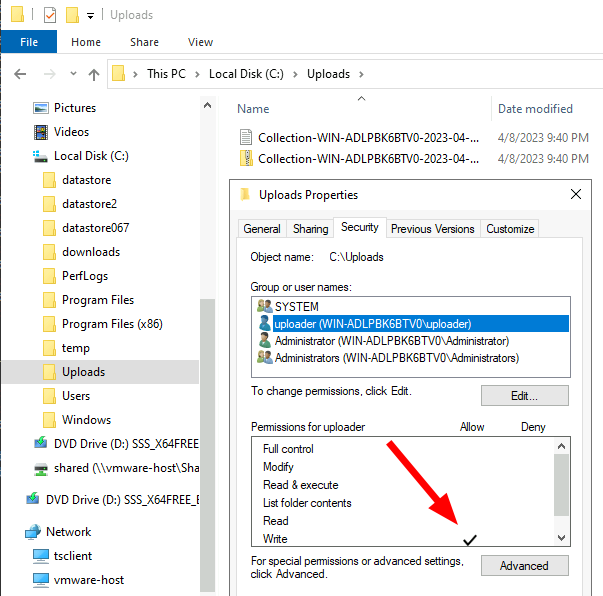Click the Up one level arrow
This screenshot has height=596, width=603.
pos(94,74)
